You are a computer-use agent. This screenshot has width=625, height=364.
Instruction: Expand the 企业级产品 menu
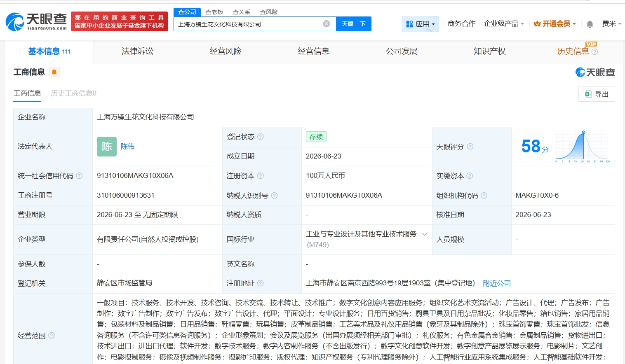click(x=504, y=24)
